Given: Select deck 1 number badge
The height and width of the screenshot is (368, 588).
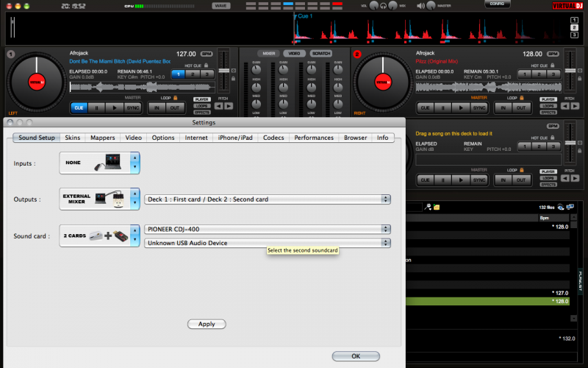Looking at the screenshot, I should pos(11,54).
